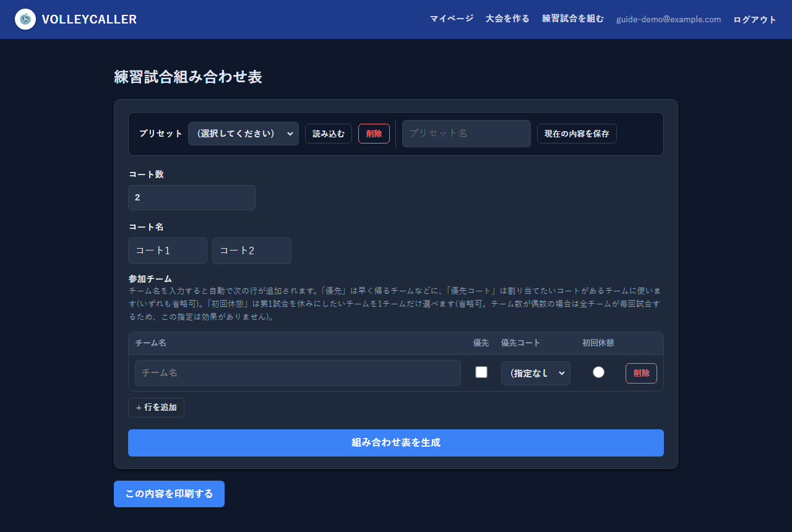
Task: Open 大会を作る in the navigation
Action: pos(507,19)
